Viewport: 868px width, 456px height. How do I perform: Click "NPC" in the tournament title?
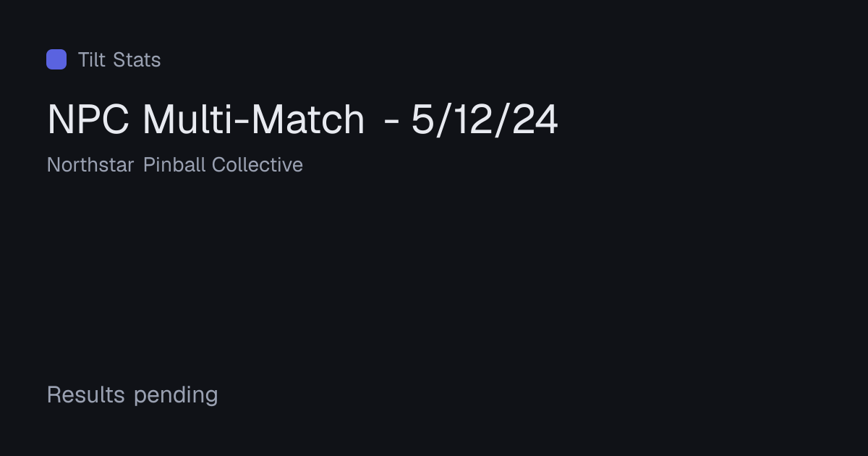pos(88,119)
